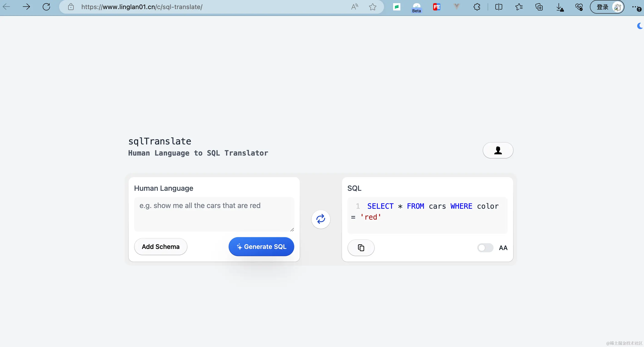Reload the current page
Image resolution: width=644 pixels, height=347 pixels.
click(x=46, y=7)
